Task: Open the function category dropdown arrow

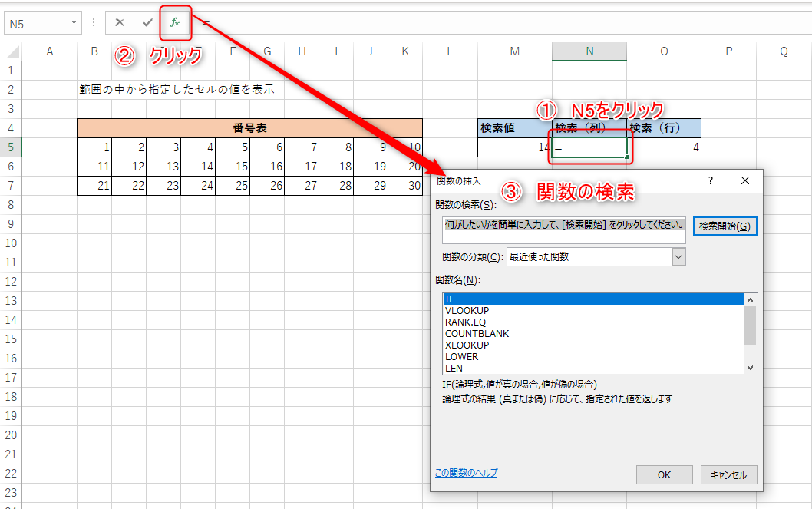Action: point(678,257)
